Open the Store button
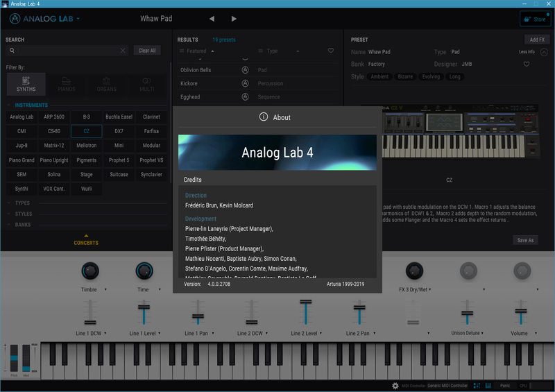Screen dimensions: 555x392 click(535, 19)
